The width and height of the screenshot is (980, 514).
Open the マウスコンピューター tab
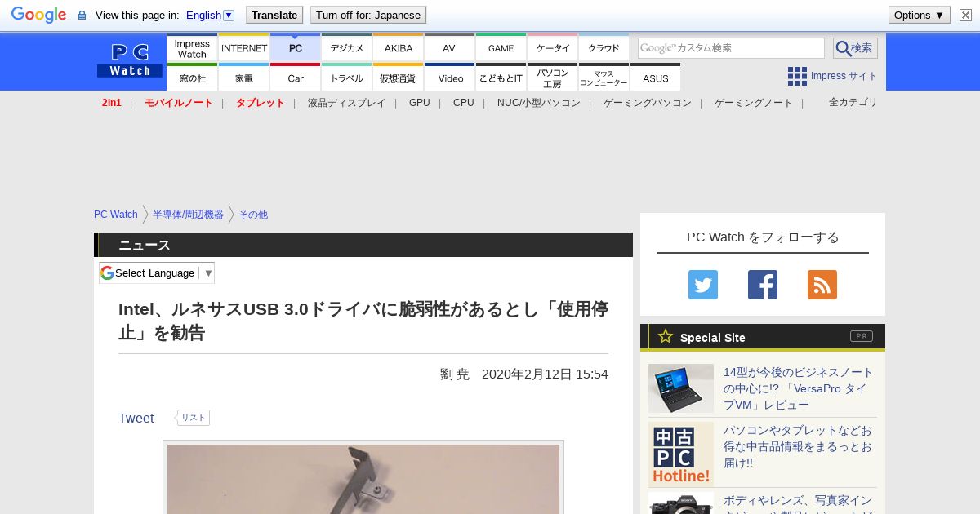604,78
